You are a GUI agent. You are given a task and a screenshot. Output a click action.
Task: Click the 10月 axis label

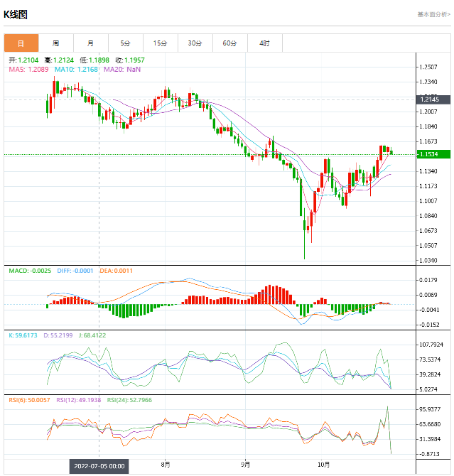(323, 465)
